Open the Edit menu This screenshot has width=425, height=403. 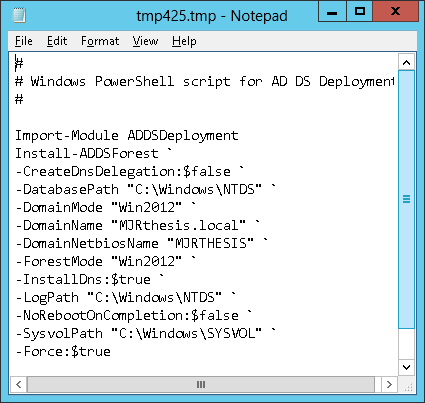57,41
